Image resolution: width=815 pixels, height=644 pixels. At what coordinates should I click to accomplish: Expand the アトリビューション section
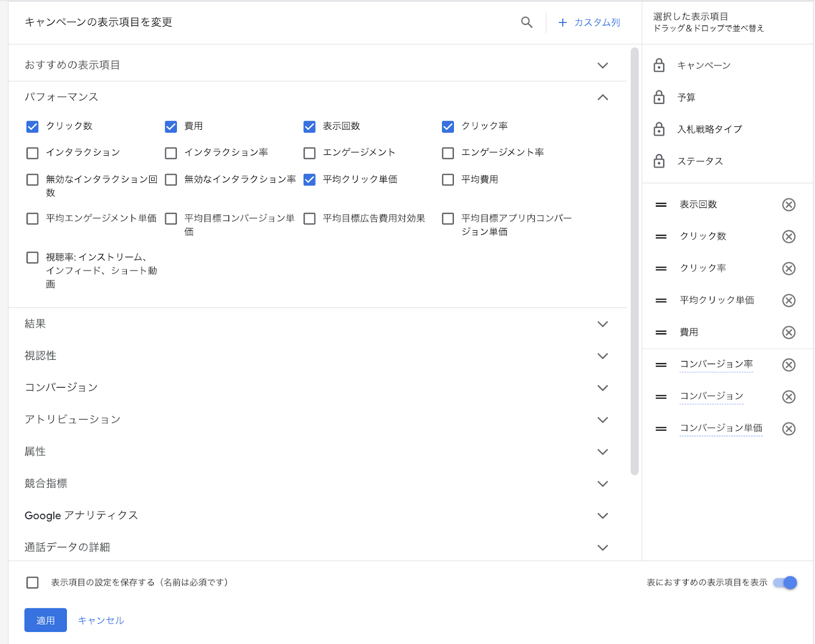pos(603,420)
